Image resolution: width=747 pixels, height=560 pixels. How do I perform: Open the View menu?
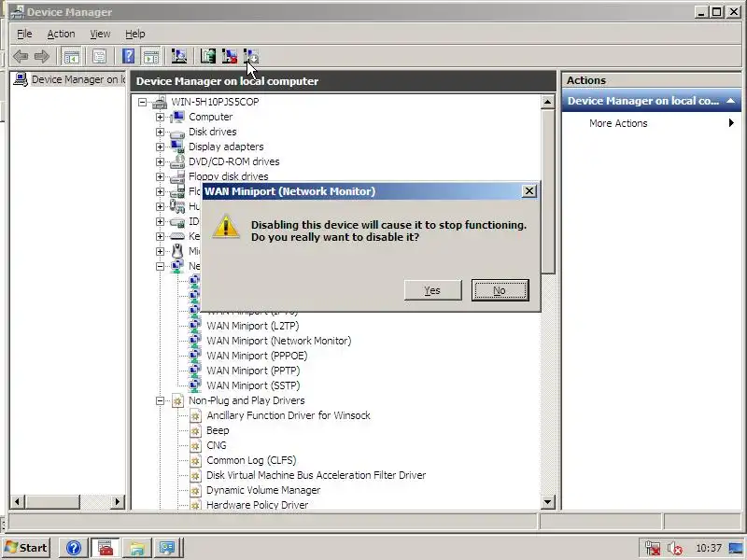pos(100,34)
